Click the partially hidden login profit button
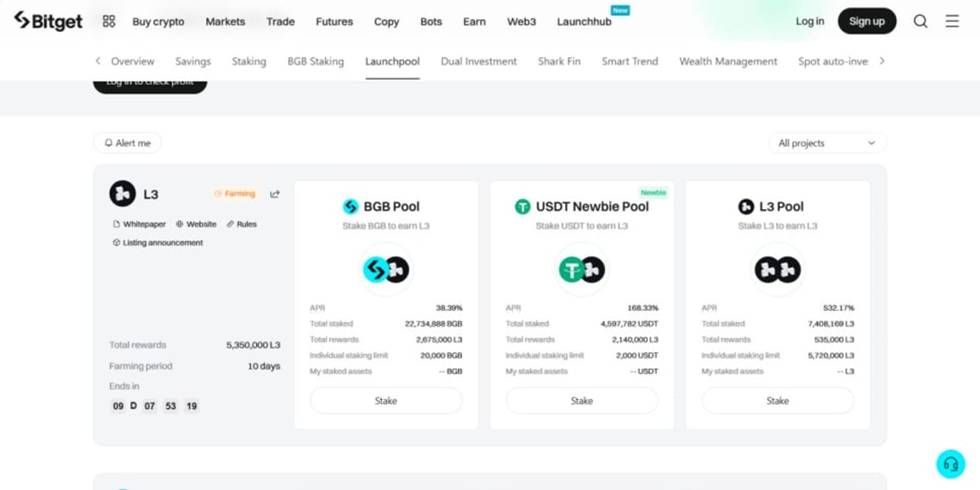Image resolution: width=980 pixels, height=490 pixels. click(150, 86)
